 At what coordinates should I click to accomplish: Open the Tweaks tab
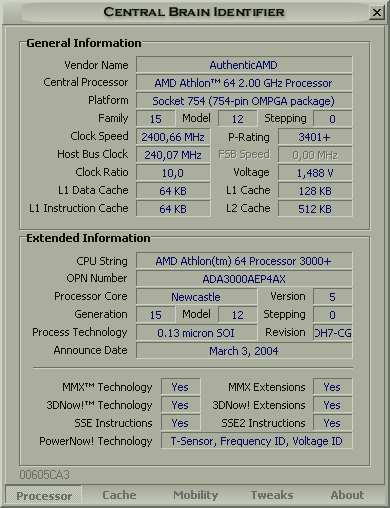tap(272, 495)
